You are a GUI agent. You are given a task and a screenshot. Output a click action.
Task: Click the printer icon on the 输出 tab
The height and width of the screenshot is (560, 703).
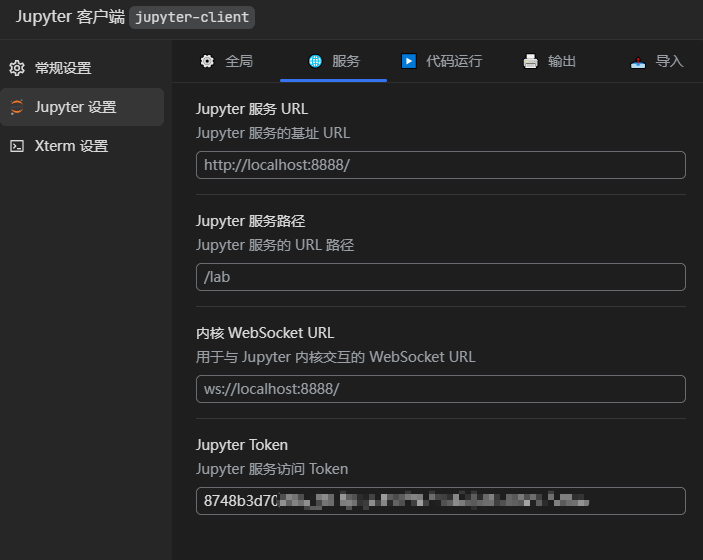530,61
